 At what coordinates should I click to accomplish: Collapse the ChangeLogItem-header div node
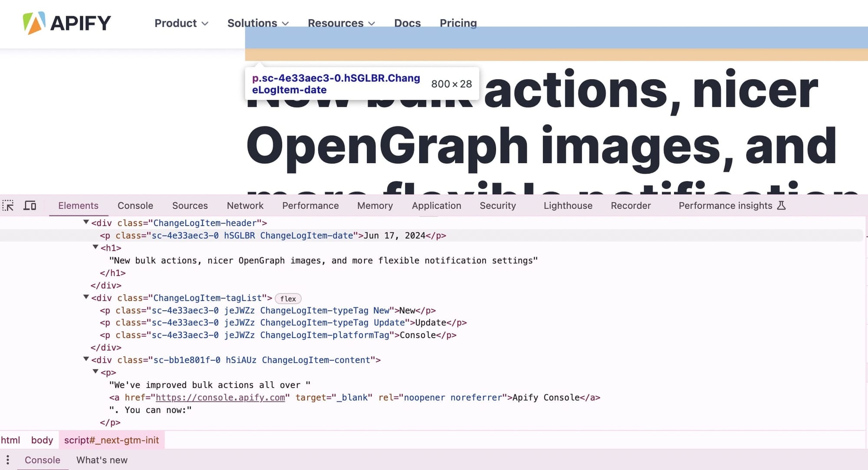coord(85,223)
